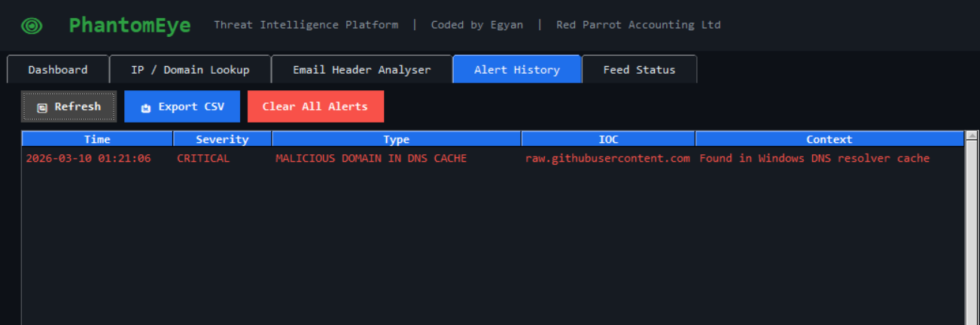This screenshot has height=325, width=980.
Task: Select the Alert History tab
Action: coord(517,69)
